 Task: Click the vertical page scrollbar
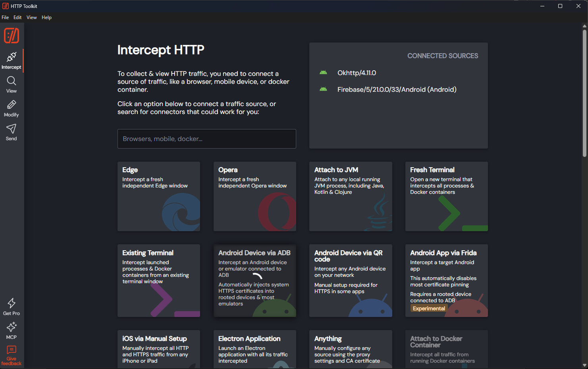584,93
